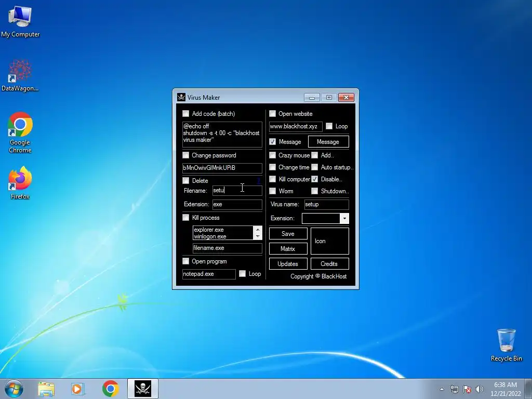The width and height of the screenshot is (532, 399).
Task: Focus the Virus name field
Action: pos(326,204)
